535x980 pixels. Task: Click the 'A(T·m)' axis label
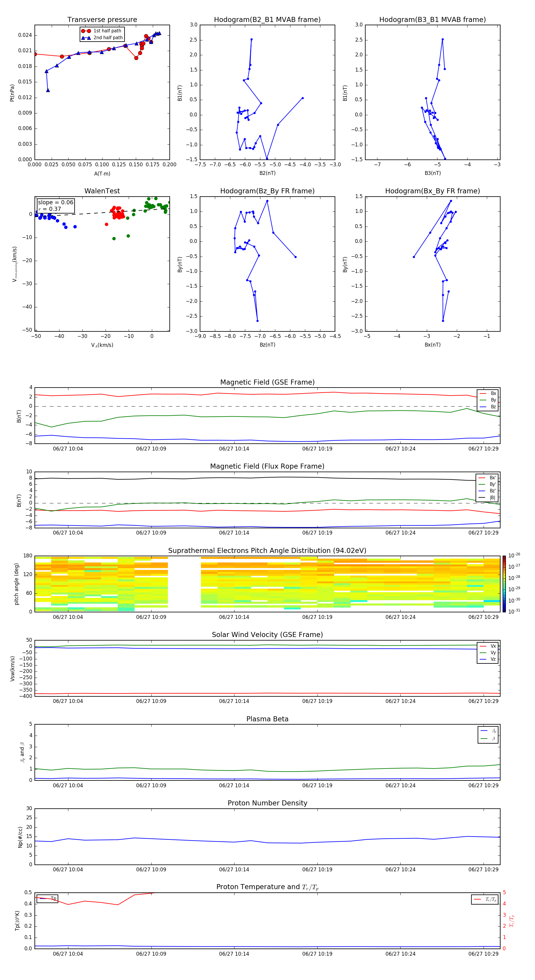pos(102,174)
